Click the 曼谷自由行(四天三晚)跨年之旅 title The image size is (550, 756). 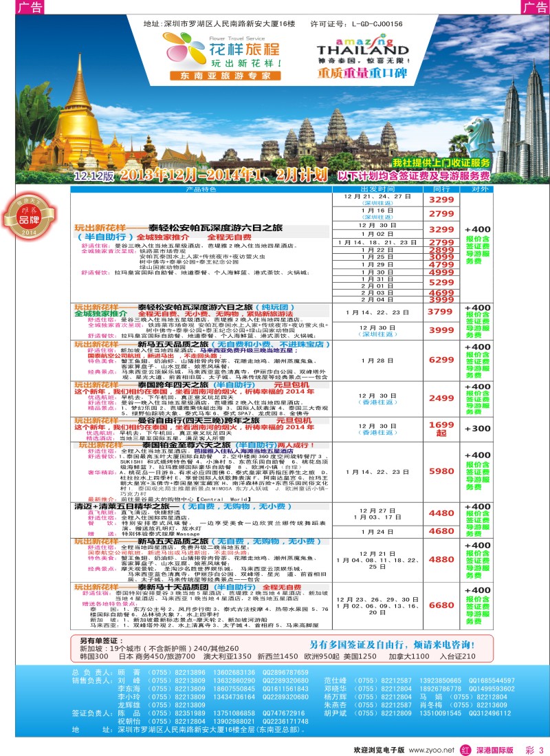(199, 420)
